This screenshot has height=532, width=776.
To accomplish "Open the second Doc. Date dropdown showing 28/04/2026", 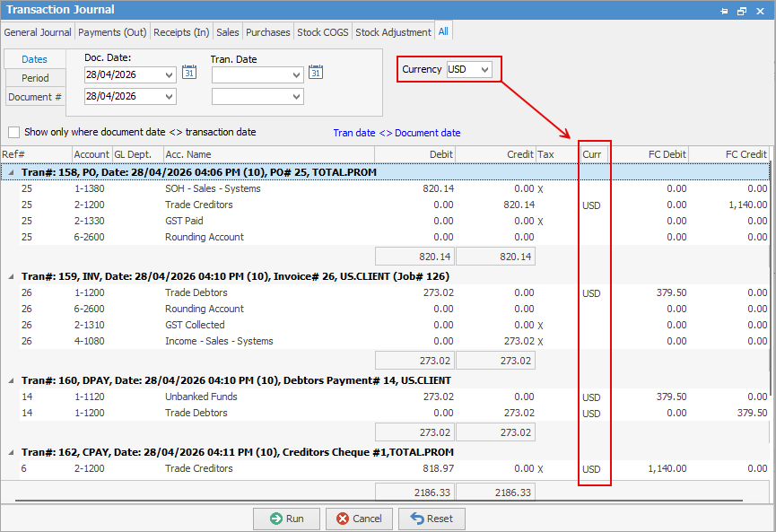I will pos(170,97).
